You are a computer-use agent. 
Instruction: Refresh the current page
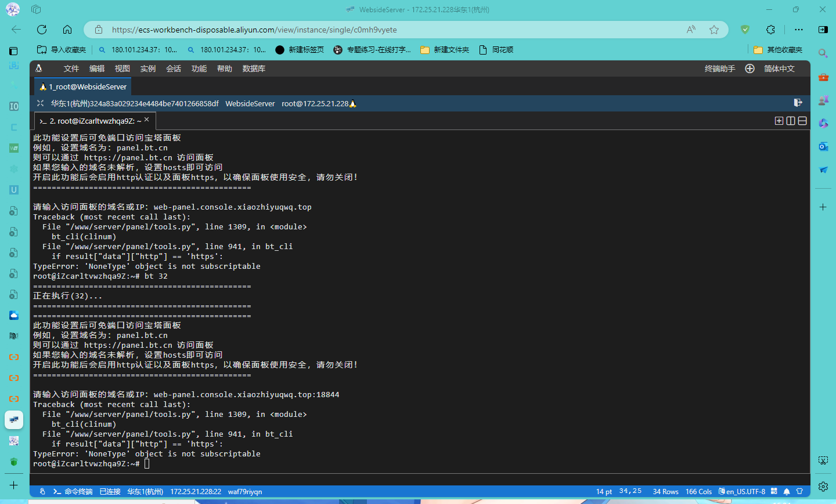click(x=42, y=30)
